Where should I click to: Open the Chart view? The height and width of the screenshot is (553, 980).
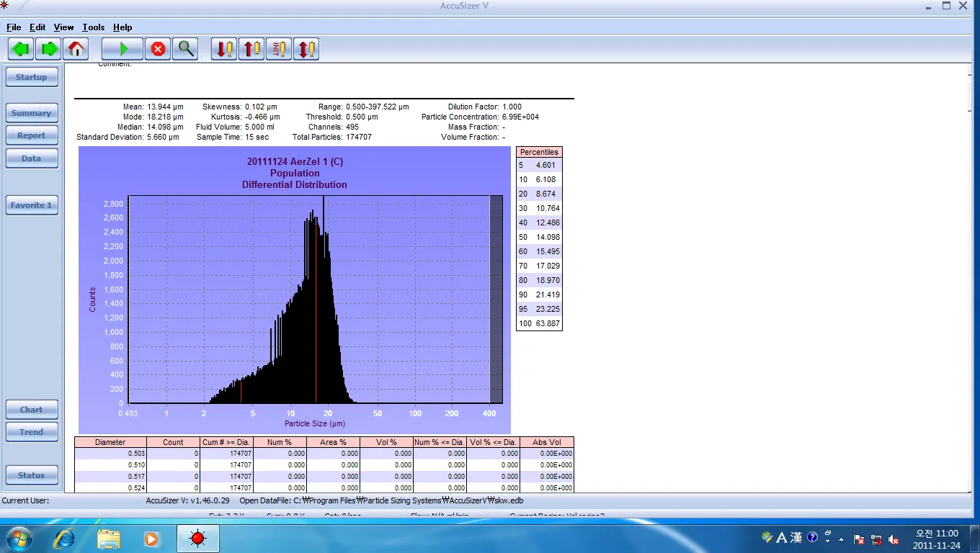pyautogui.click(x=32, y=410)
